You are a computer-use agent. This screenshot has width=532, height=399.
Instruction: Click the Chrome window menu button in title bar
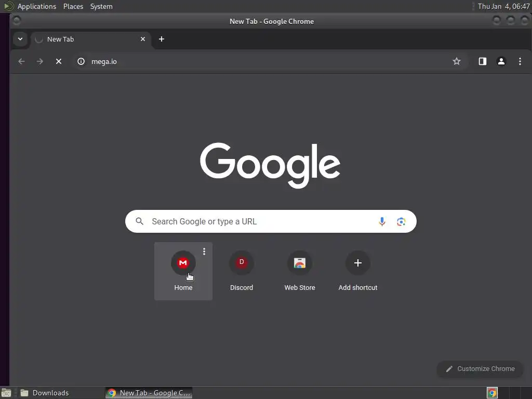click(16, 21)
